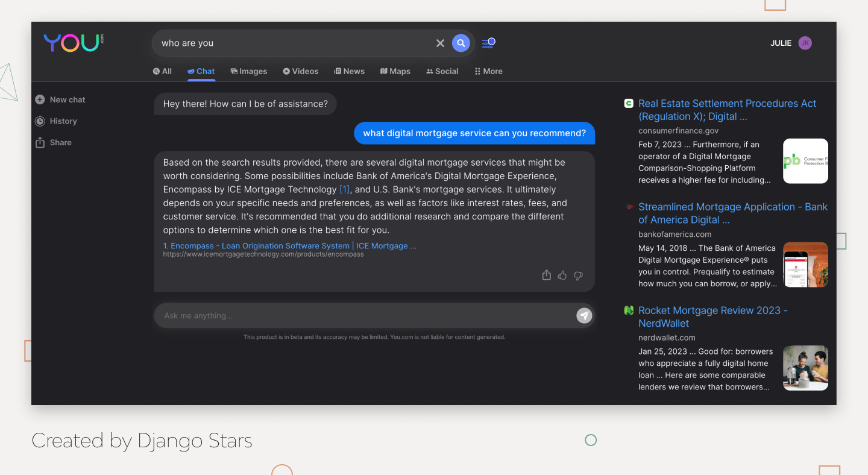Send message with the paper plane button
The image size is (868, 475).
584,316
